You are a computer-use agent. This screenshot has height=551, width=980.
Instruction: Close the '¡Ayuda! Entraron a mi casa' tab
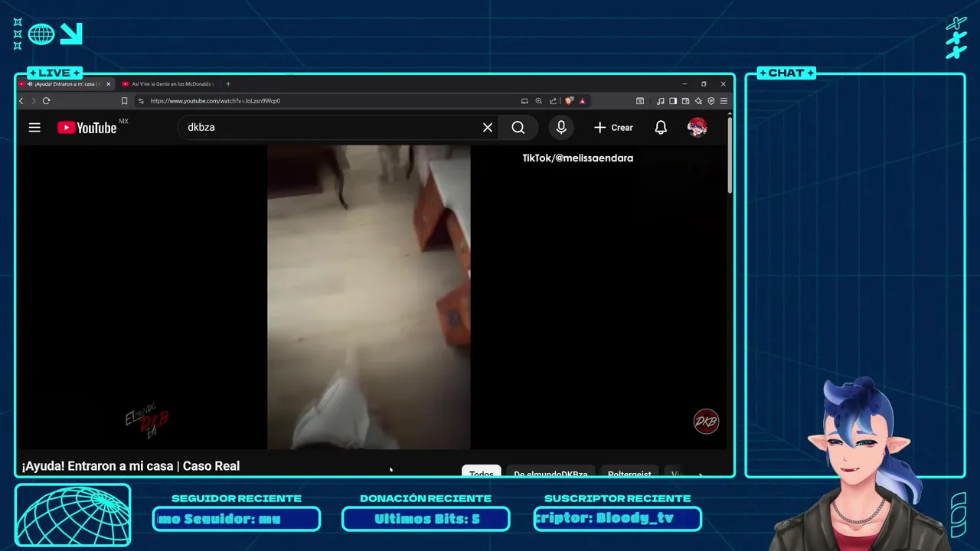109,84
